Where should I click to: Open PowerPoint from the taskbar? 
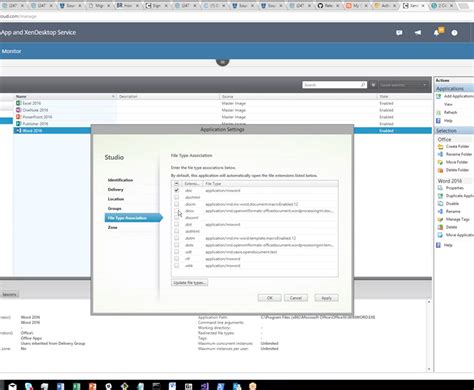click(92, 386)
